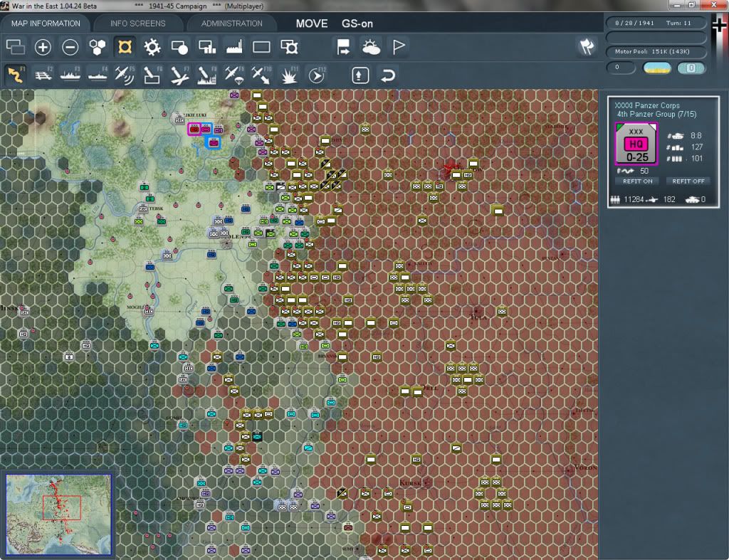Click the crossed flags end turn icon
This screenshot has height=560, width=729.
coord(587,46)
